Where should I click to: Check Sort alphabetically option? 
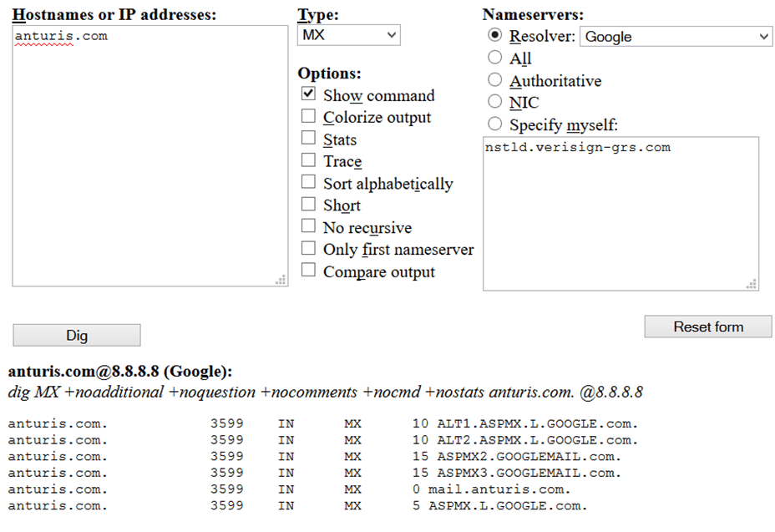(x=309, y=183)
